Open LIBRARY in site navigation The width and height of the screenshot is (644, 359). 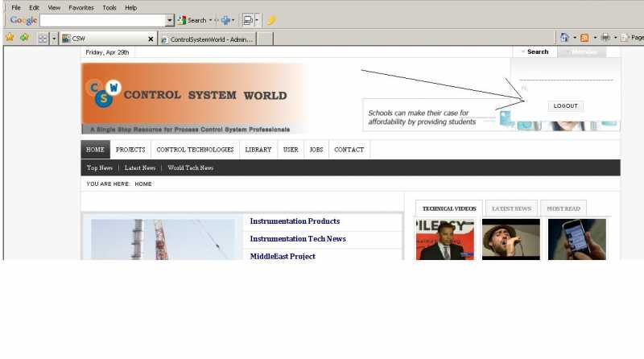click(x=258, y=150)
